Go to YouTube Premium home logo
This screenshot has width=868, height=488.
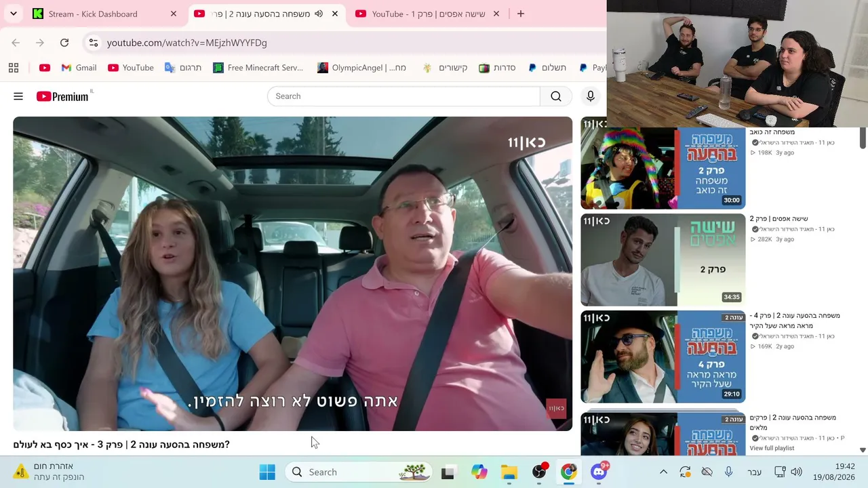point(62,96)
